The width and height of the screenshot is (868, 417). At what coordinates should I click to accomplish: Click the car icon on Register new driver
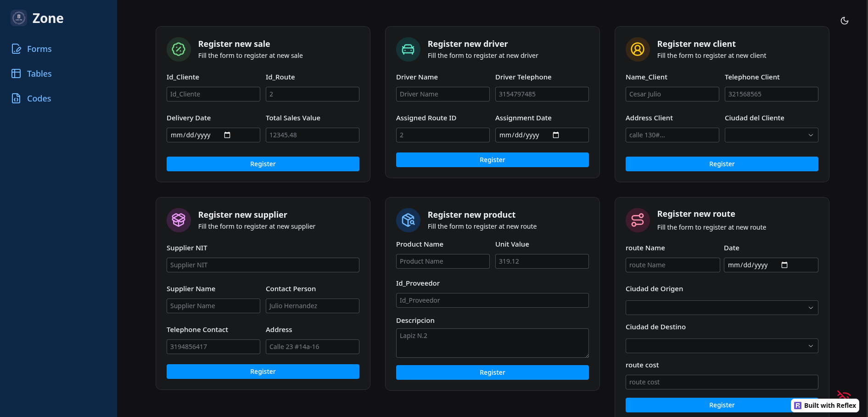(x=408, y=49)
